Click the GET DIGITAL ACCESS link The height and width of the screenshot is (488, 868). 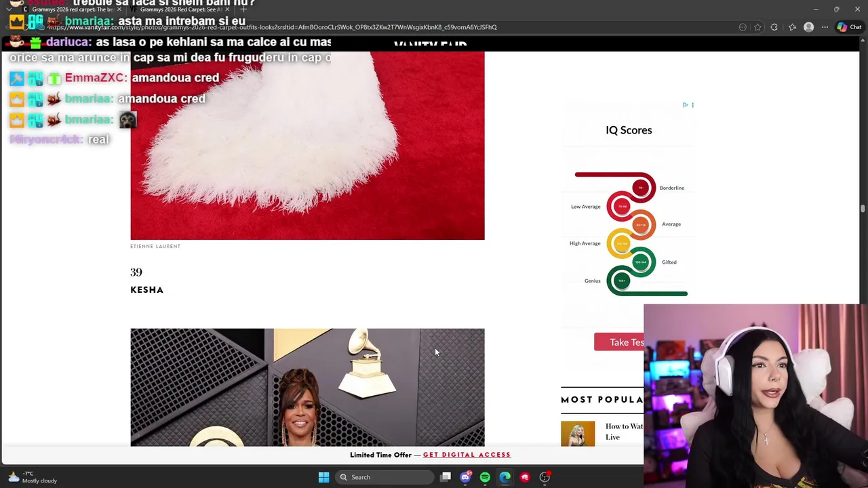pos(467,455)
